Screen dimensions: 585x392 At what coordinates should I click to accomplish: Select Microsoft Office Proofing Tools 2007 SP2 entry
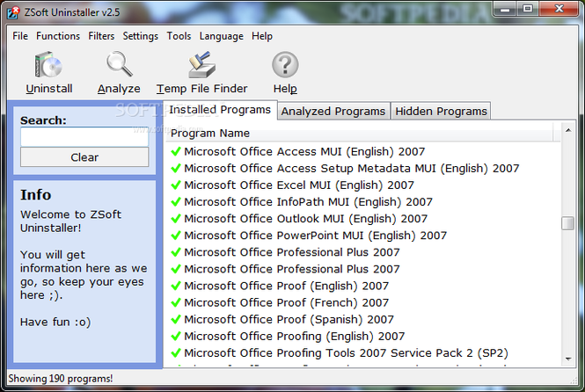[346, 353]
